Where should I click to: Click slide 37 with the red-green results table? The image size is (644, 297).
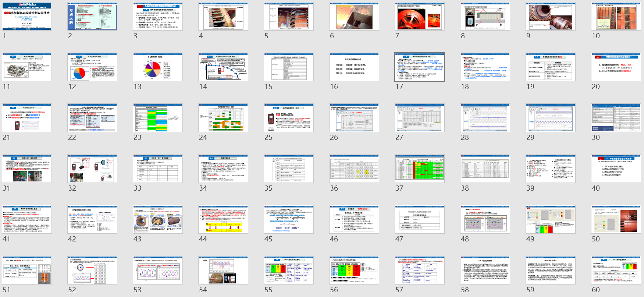(x=420, y=169)
